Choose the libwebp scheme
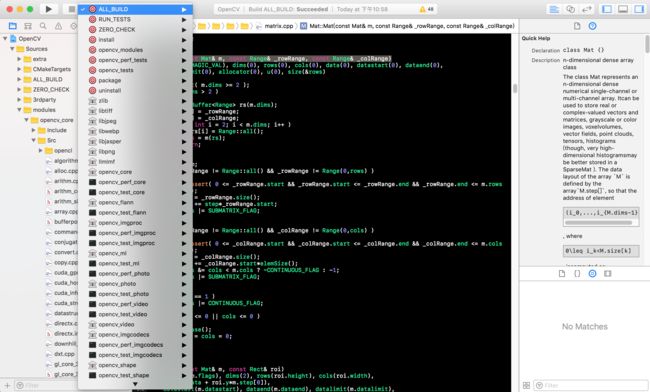Screen dimensions: 650x392 (135, 131)
